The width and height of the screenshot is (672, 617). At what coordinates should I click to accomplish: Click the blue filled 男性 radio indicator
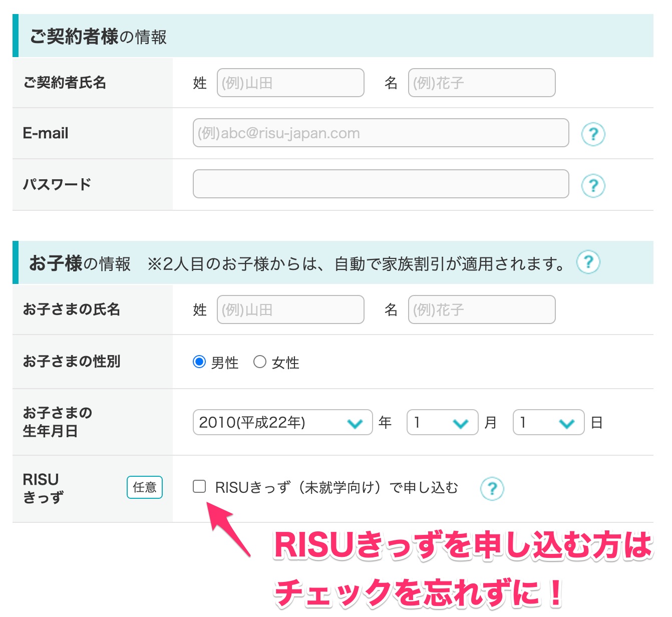200,362
